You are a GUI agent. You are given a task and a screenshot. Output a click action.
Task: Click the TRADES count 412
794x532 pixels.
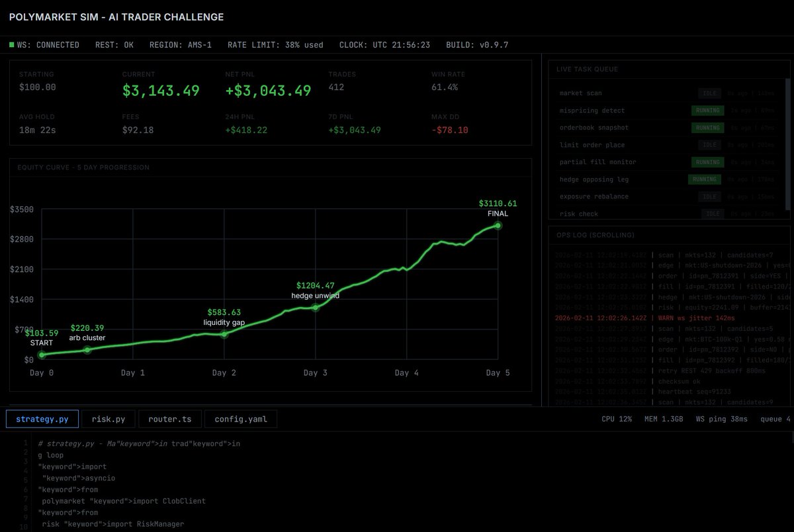click(337, 87)
